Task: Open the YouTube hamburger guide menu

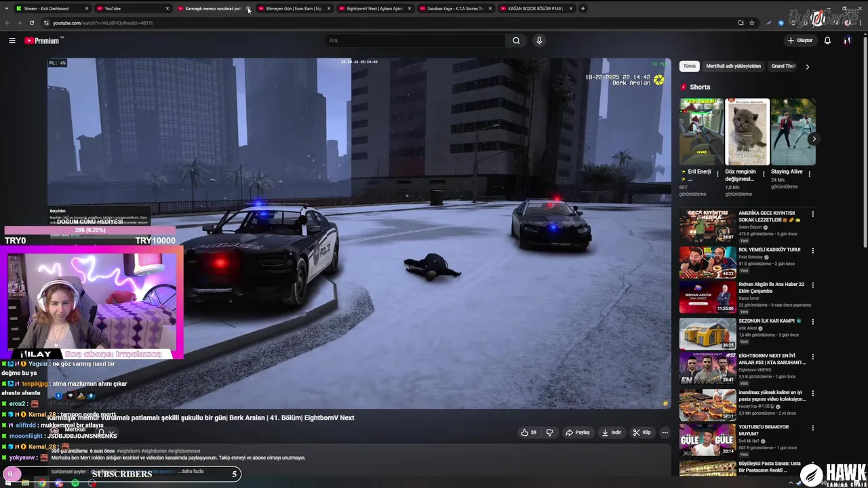Action: (12, 41)
